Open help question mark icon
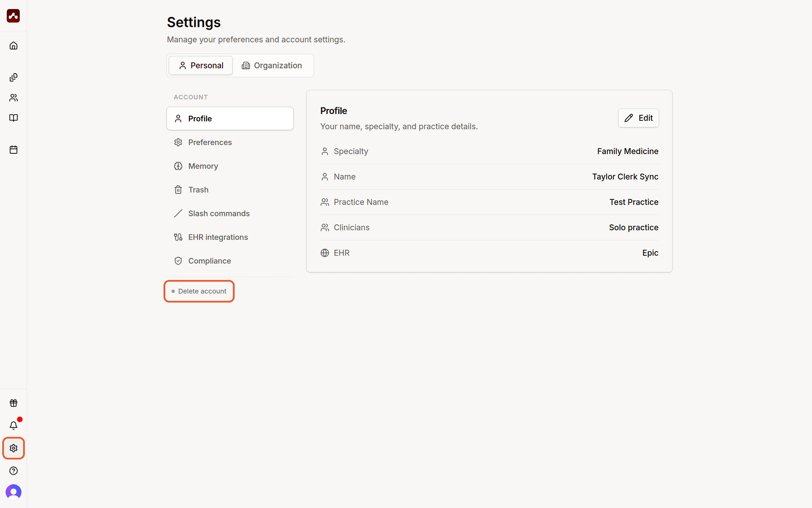Image resolution: width=812 pixels, height=508 pixels. point(14,471)
